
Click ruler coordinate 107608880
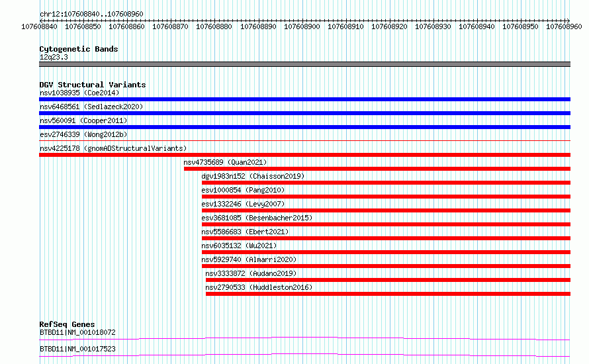click(214, 26)
